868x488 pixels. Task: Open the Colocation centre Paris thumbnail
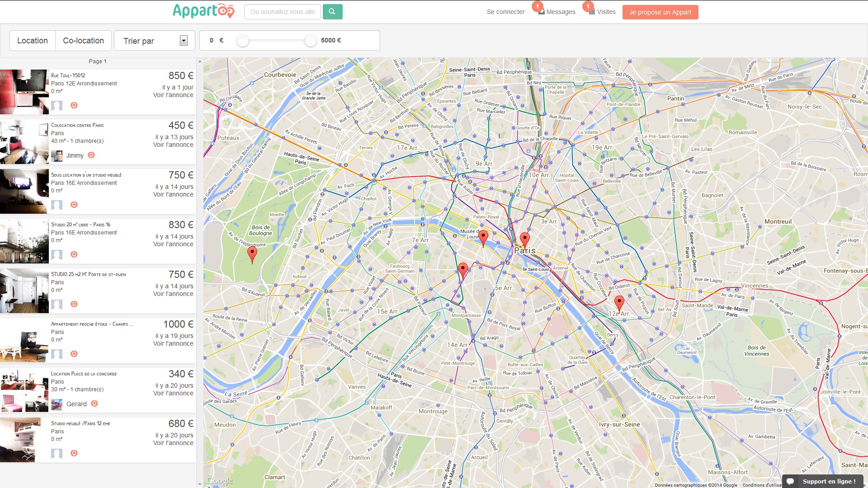coord(24,141)
